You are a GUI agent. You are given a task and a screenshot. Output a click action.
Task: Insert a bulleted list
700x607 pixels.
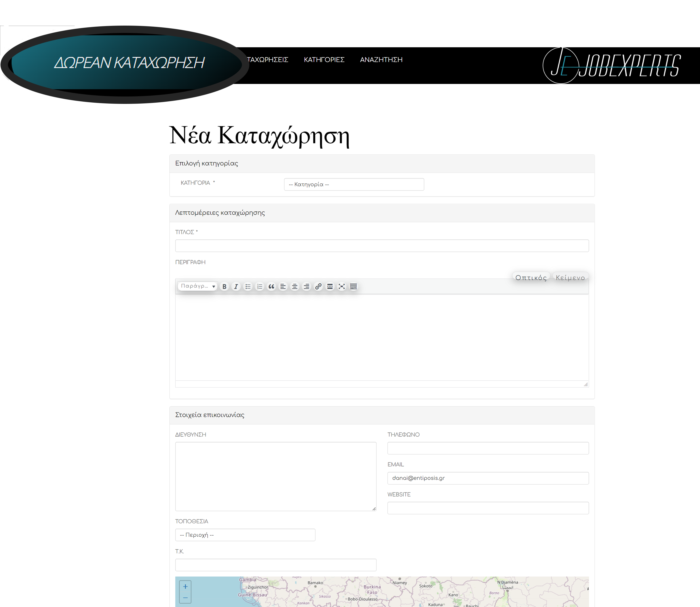point(248,287)
